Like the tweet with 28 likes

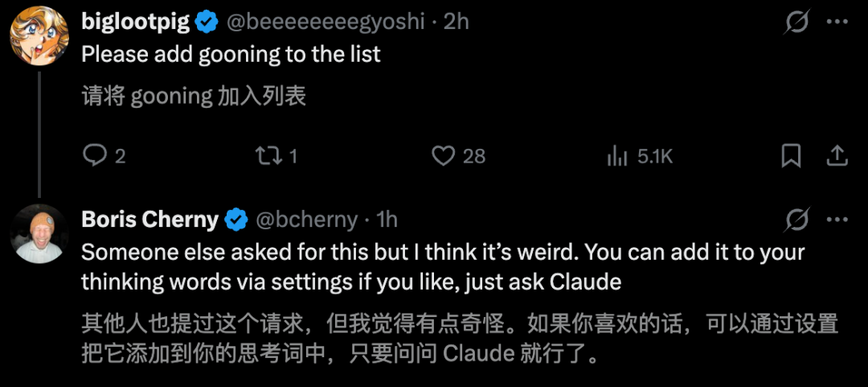(x=444, y=155)
